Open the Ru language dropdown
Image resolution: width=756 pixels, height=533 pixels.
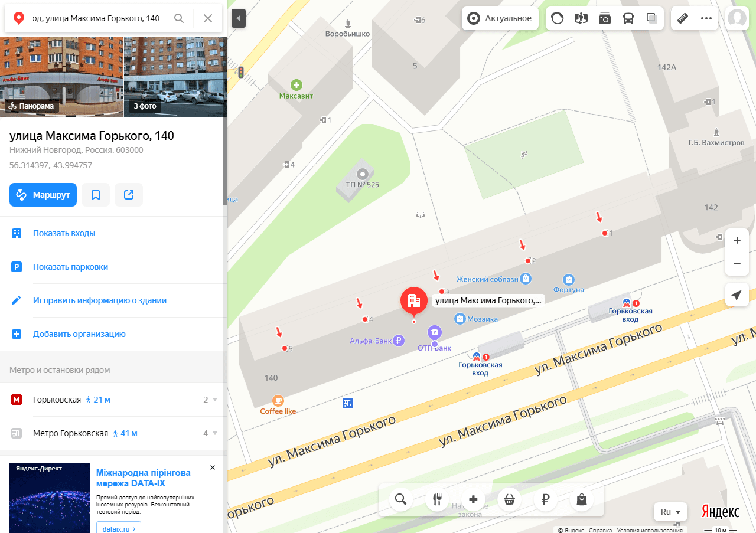(671, 512)
